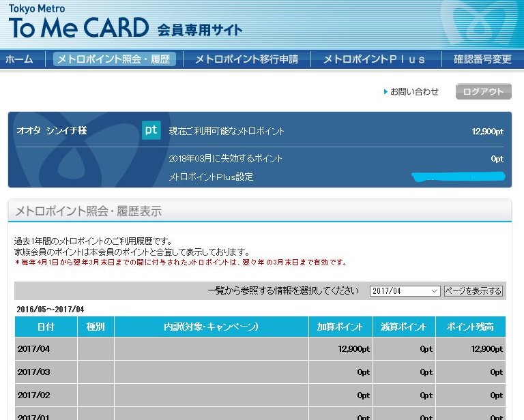The width and height of the screenshot is (524, 420).
Task: Click 一覧から参照する情報を選択してください label
Action: click(x=283, y=290)
